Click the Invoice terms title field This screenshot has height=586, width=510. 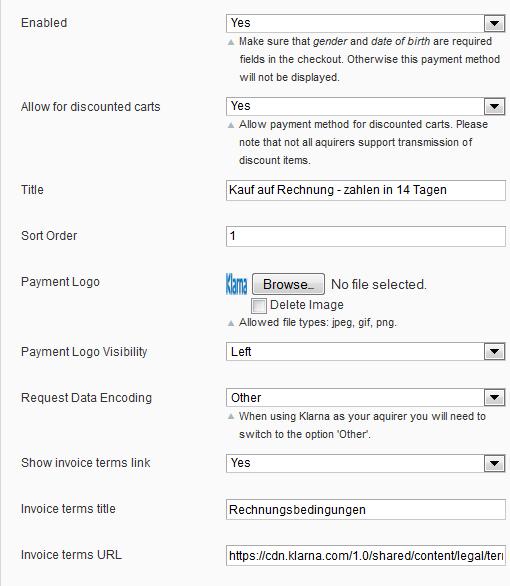click(x=366, y=509)
